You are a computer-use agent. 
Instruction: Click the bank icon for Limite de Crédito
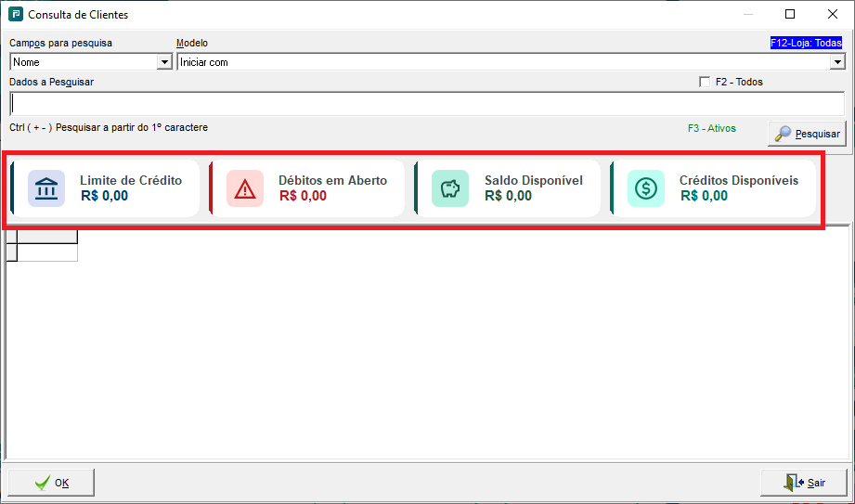[46, 188]
